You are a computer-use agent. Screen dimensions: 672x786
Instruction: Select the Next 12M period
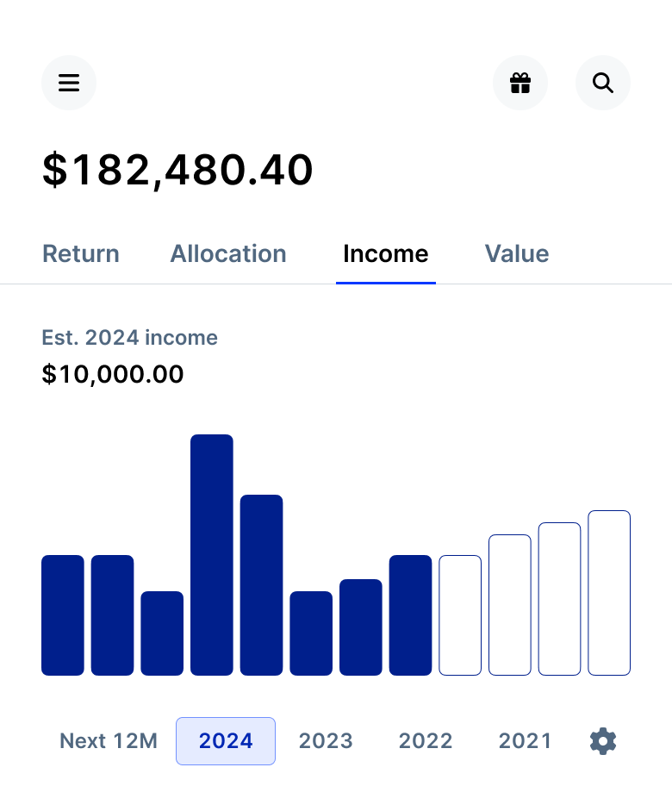click(x=109, y=741)
